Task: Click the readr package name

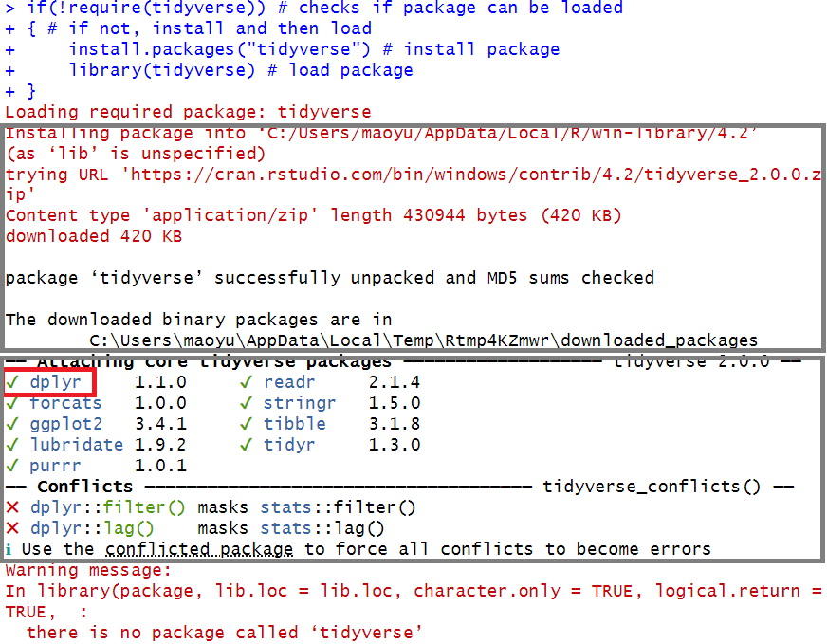Action: click(x=289, y=382)
